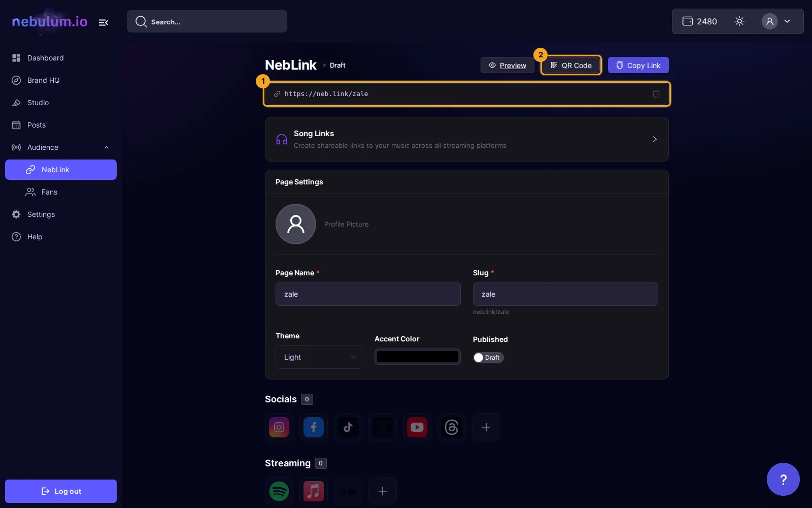Open Song Links with the arrow
This screenshot has height=508, width=812.
pyautogui.click(x=655, y=139)
